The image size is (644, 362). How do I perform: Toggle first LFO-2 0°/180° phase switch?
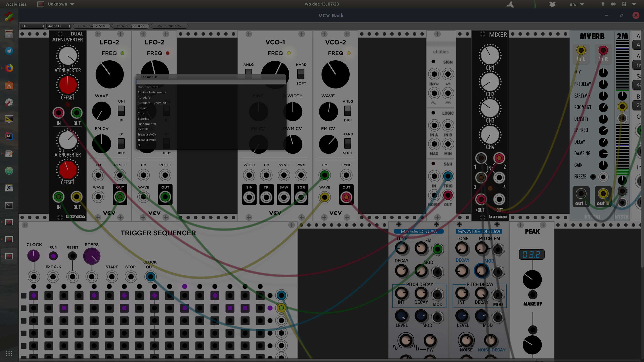coord(121,143)
